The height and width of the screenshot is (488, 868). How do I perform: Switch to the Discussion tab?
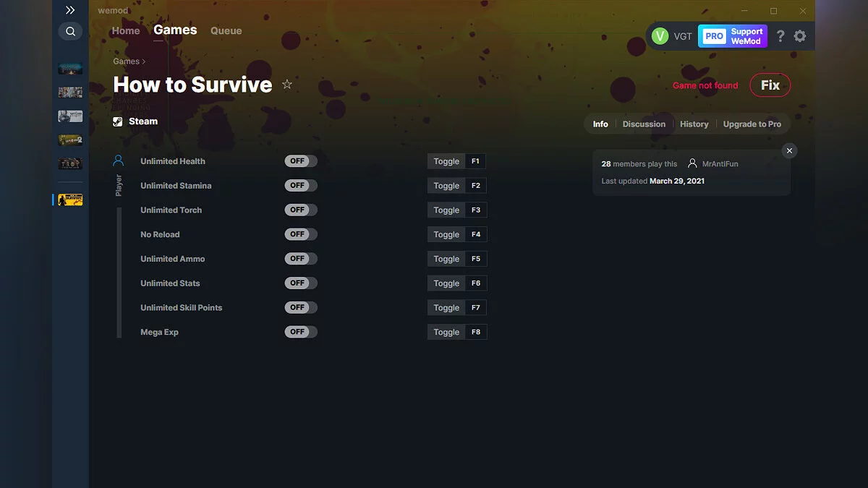pos(644,124)
